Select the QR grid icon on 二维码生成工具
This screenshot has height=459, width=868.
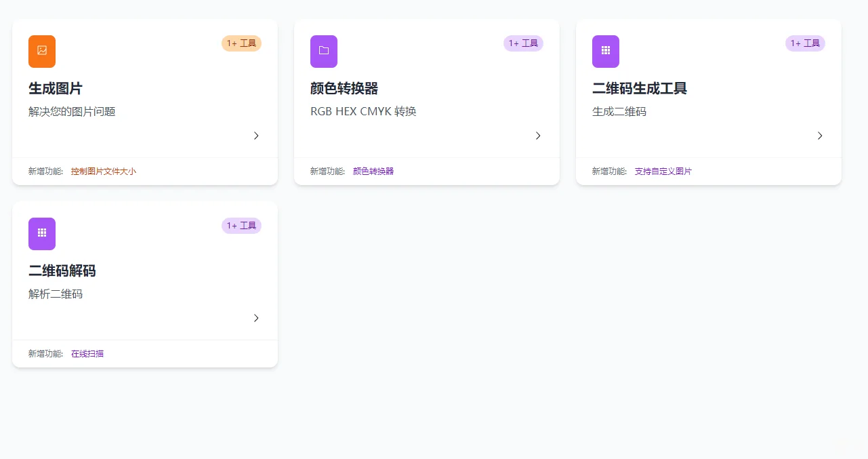point(605,51)
